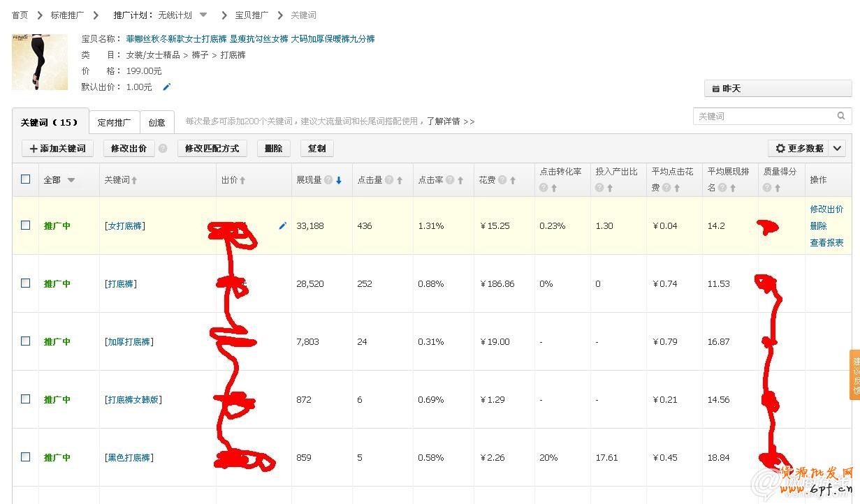Click the descending sort arrow on 展现量
Viewport: 860px width, 504px height.
[338, 179]
